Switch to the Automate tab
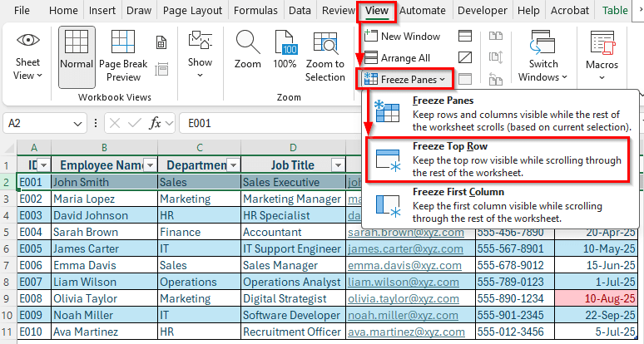 422,10
